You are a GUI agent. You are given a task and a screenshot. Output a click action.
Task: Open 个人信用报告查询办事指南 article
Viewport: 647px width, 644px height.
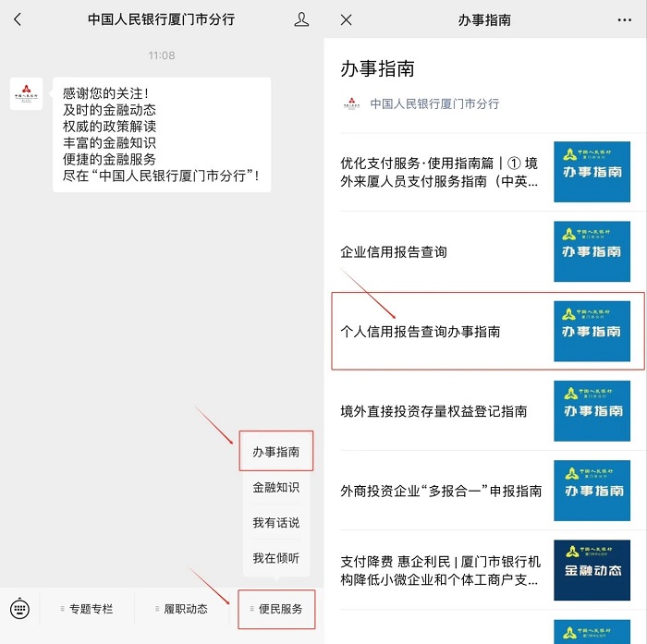point(421,331)
